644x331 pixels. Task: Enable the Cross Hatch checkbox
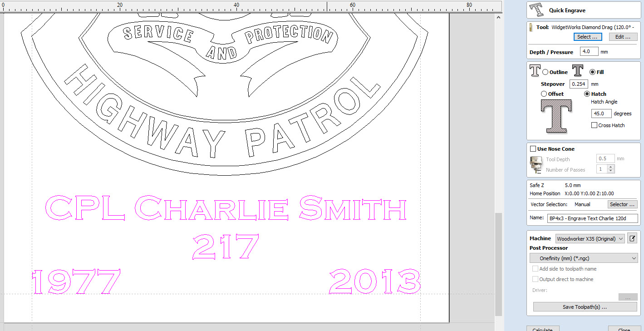(594, 125)
